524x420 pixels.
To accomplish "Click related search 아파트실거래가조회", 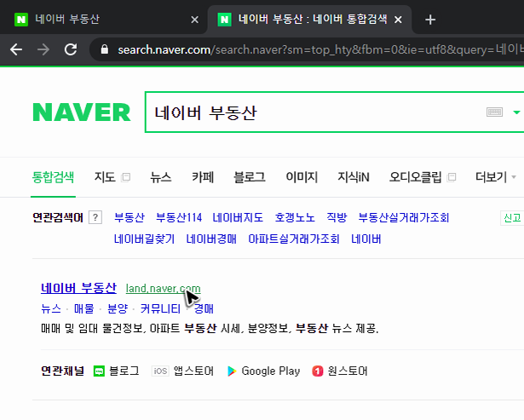I will (x=293, y=239).
